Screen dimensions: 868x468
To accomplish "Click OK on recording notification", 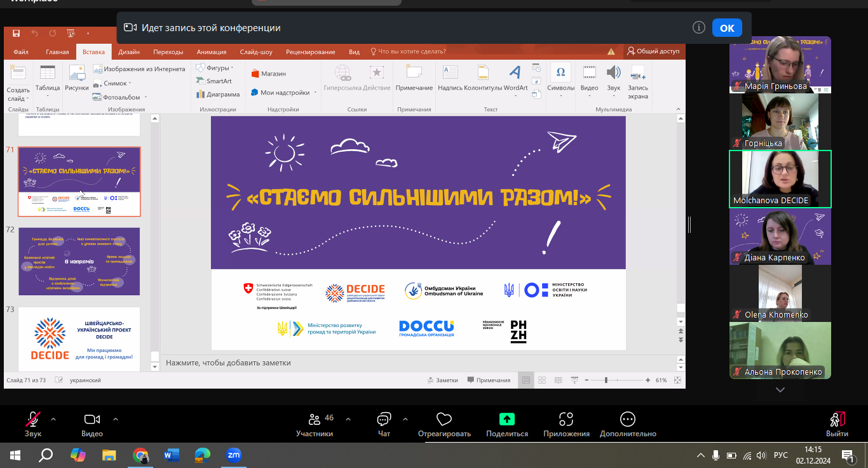I will click(727, 28).
